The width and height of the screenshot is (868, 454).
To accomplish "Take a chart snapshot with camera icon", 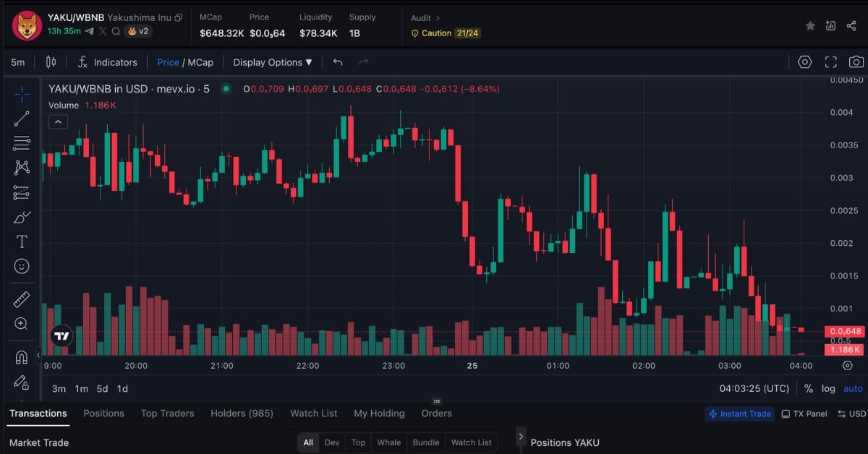I will click(x=856, y=62).
